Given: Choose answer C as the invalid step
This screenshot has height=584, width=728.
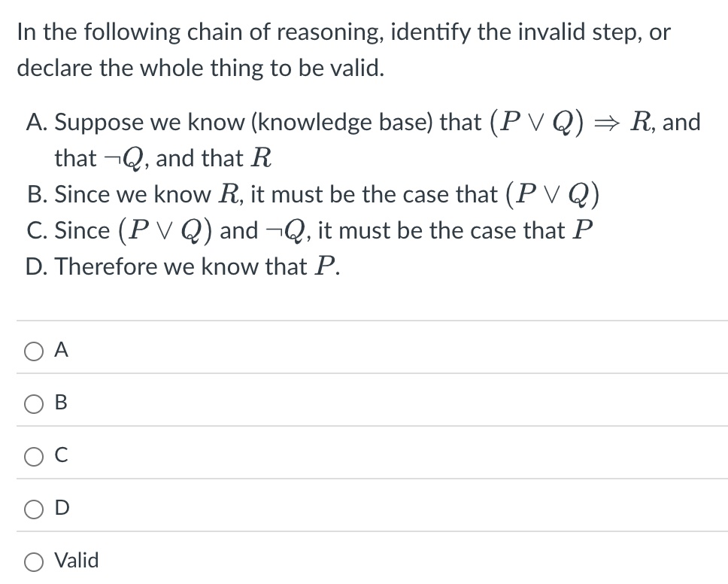Looking at the screenshot, I should click(33, 455).
